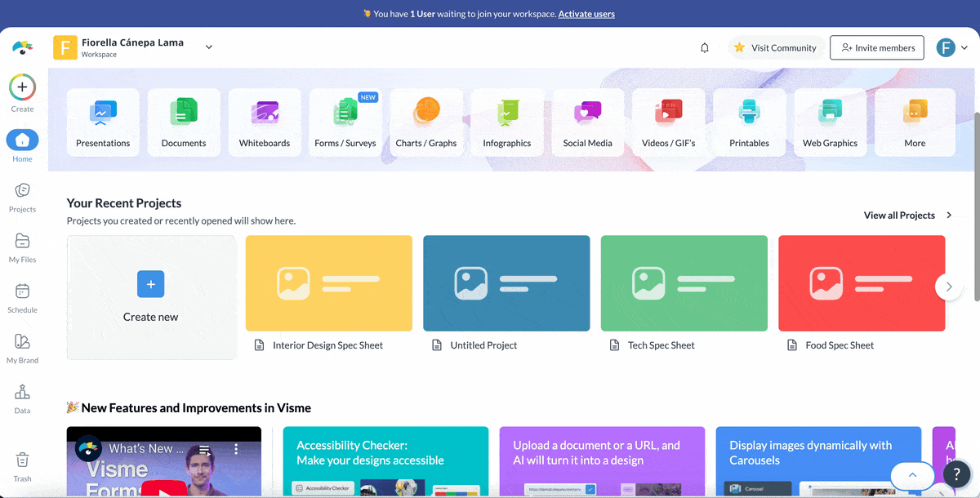The width and height of the screenshot is (980, 498).
Task: Open the Forms / Surveys category
Action: pyautogui.click(x=345, y=122)
